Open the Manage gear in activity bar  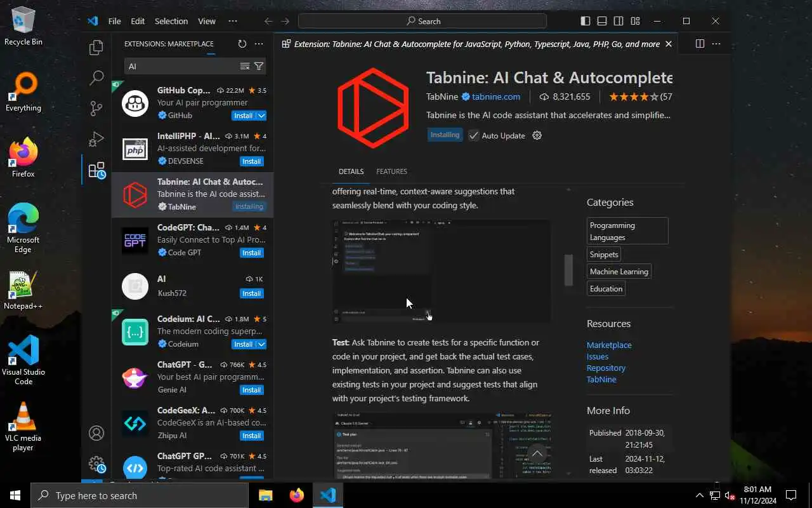click(96, 464)
